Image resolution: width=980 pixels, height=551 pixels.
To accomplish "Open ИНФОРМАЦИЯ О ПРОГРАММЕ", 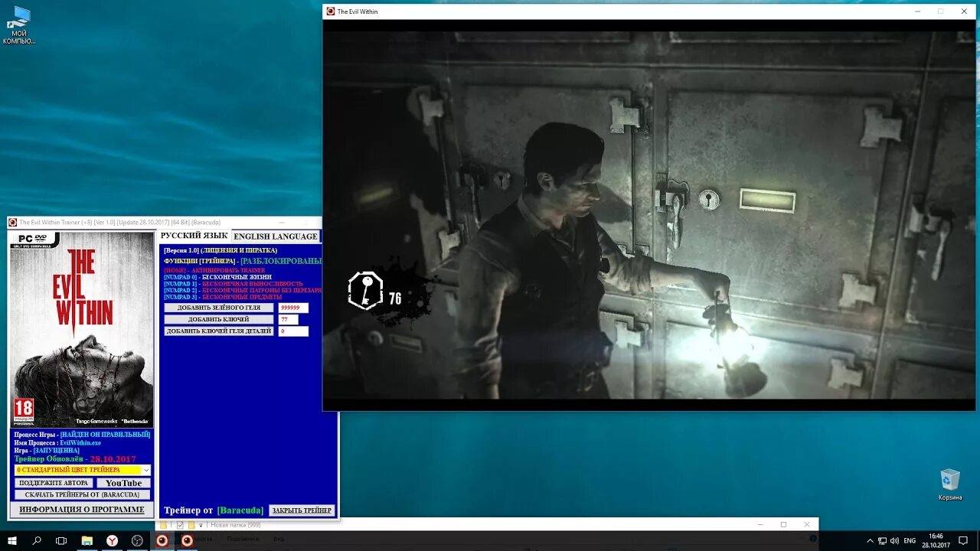I will 82,510.
